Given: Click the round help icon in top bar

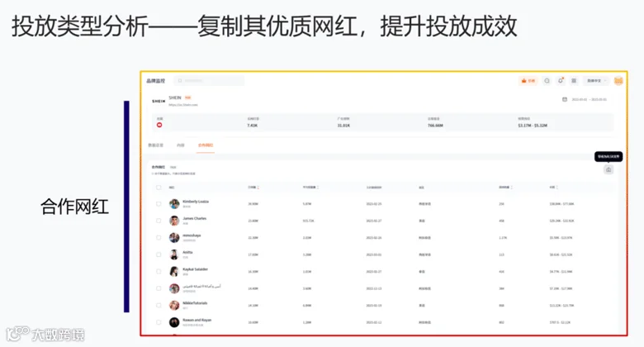Looking at the screenshot, I should point(547,81).
